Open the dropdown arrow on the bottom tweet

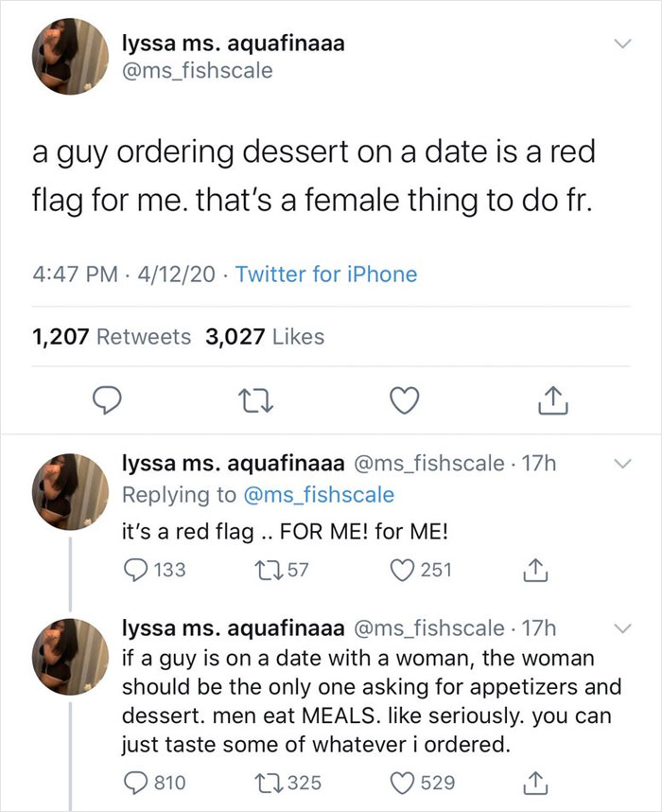click(622, 627)
